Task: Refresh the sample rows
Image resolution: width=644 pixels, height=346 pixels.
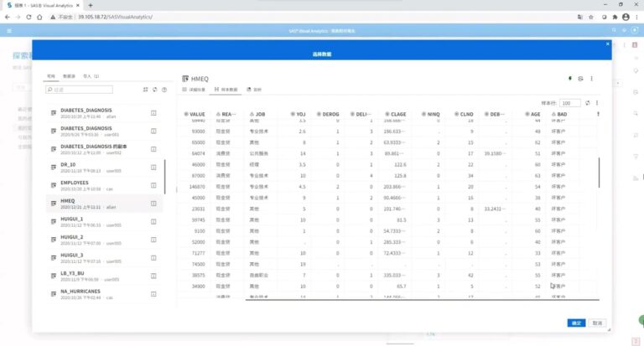Action: pyautogui.click(x=587, y=103)
